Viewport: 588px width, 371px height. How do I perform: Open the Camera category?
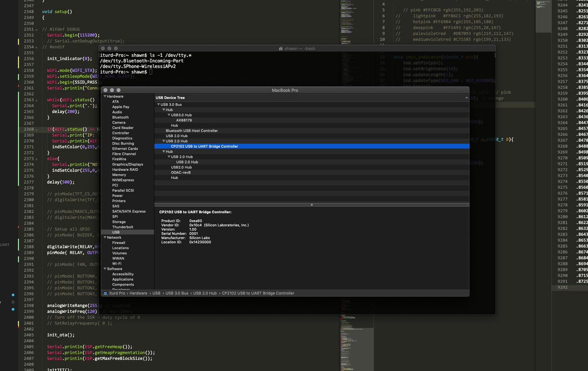(119, 123)
